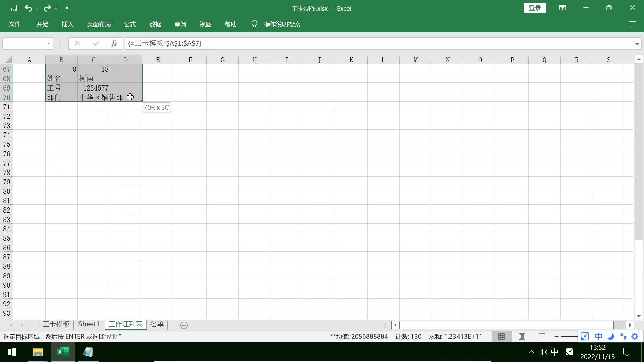Click horizontal scrollbar left arrow

coord(395,325)
